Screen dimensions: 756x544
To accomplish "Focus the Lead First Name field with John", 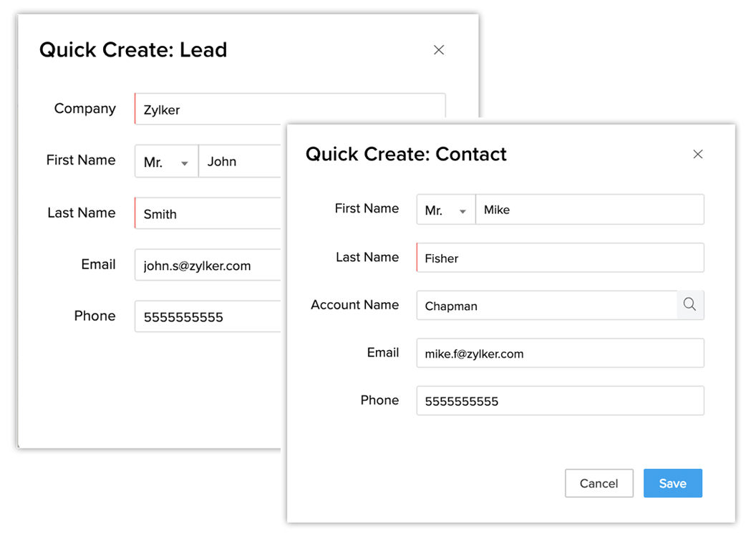I will 240,162.
